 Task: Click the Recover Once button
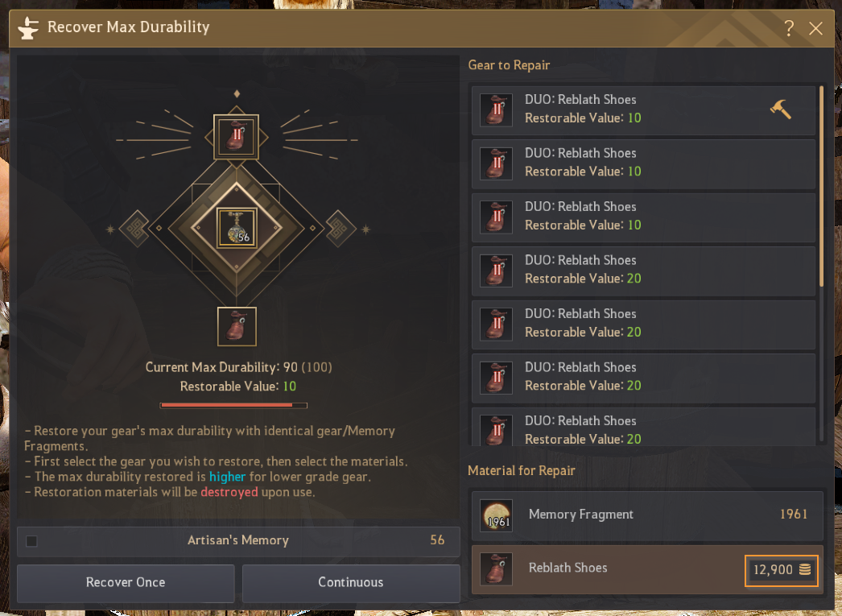(126, 583)
